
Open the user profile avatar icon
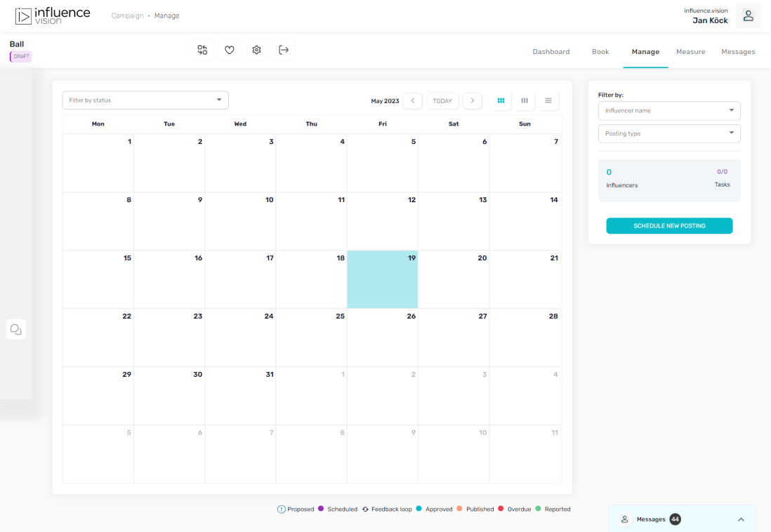point(748,16)
